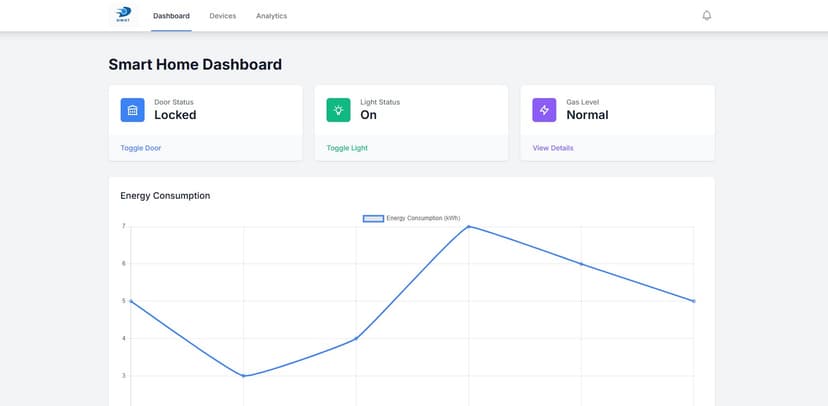
Task: Click the SIMST logo in the navbar
Action: (123, 16)
